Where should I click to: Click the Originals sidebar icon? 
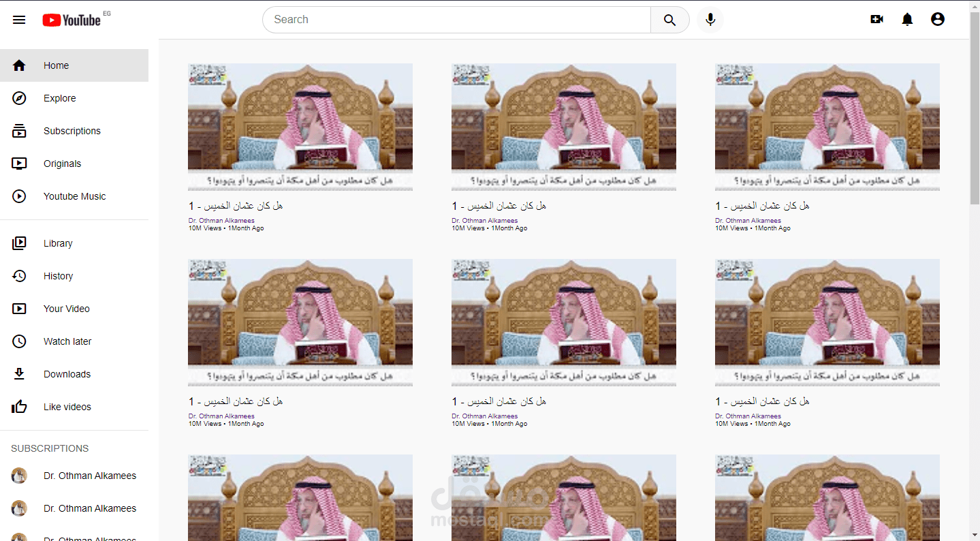19,164
